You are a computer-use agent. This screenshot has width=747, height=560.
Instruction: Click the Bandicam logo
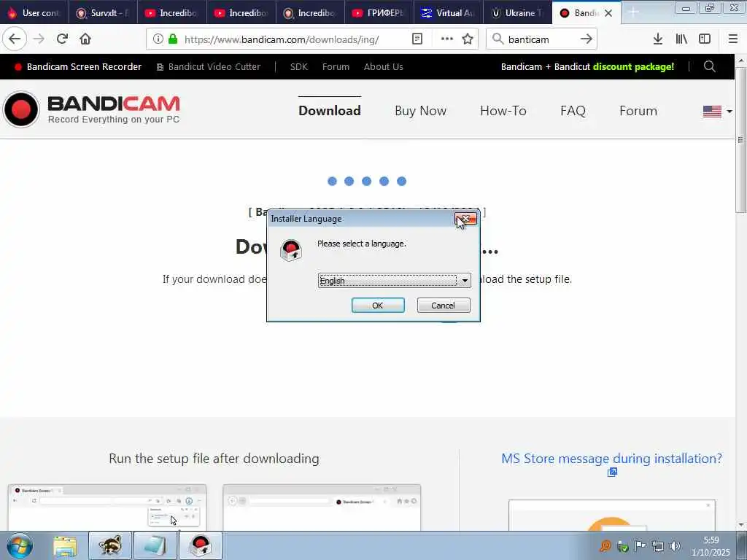91,109
